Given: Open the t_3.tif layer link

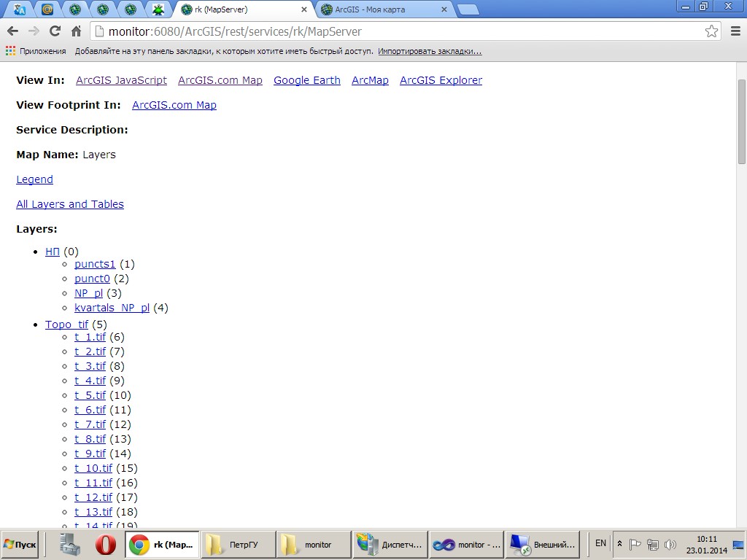Looking at the screenshot, I should 90,366.
